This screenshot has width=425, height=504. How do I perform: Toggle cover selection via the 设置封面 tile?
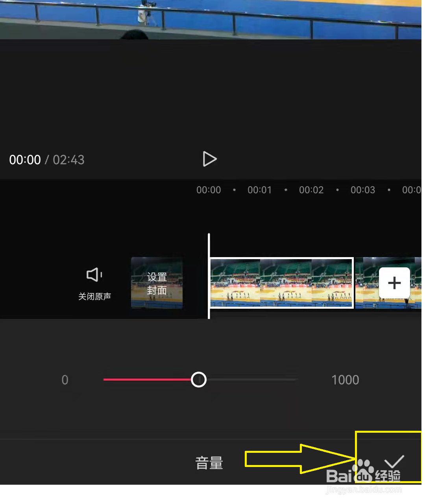(x=156, y=283)
